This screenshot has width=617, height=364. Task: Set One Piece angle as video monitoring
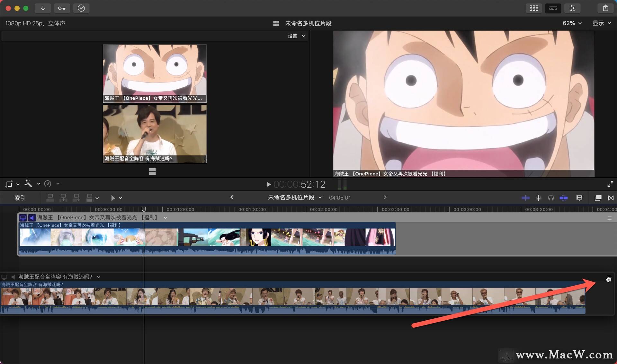tap(23, 218)
